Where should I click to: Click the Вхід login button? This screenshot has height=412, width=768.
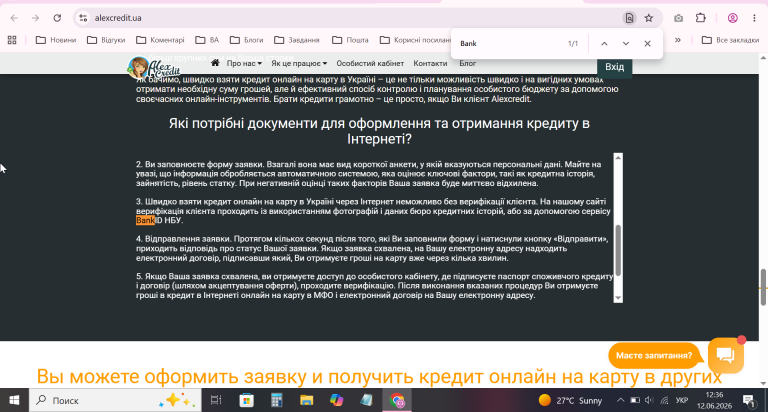coord(614,67)
